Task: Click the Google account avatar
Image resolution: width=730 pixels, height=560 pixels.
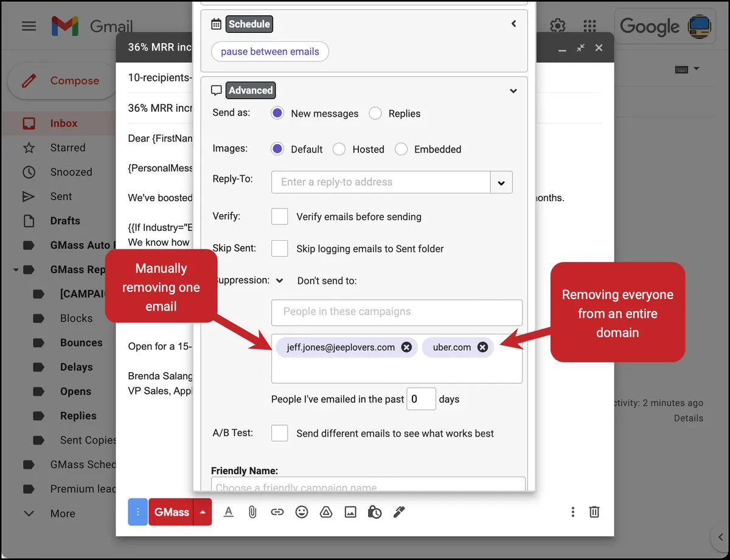Action: [700, 26]
